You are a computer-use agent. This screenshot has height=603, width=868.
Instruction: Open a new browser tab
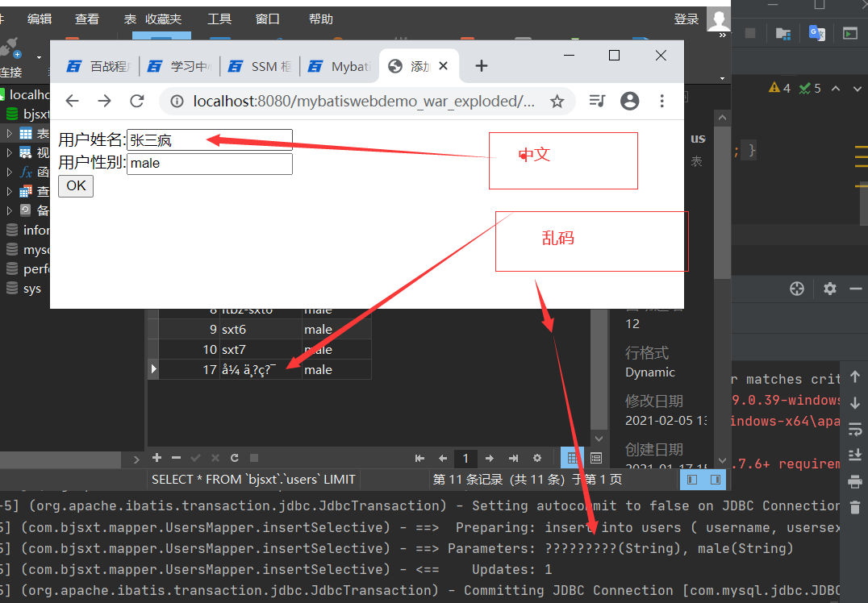tap(481, 66)
